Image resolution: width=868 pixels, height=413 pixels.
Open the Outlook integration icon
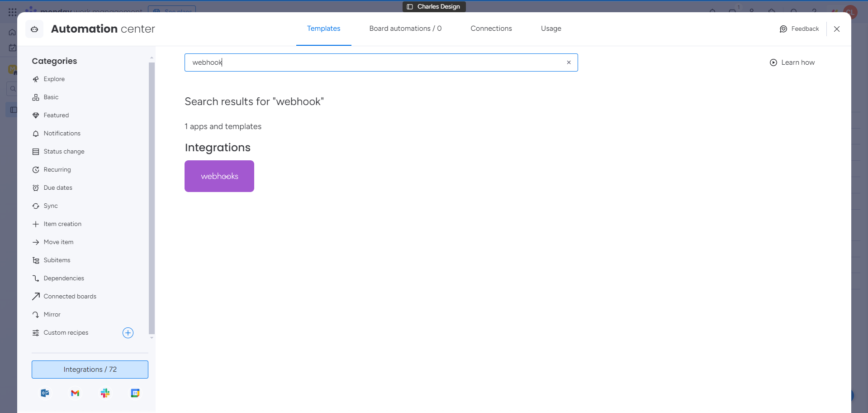click(45, 393)
